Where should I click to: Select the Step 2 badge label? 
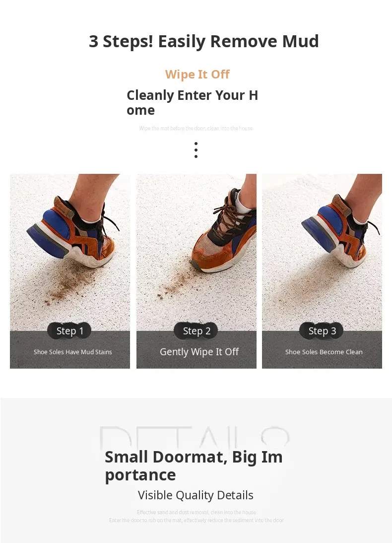pos(196,331)
